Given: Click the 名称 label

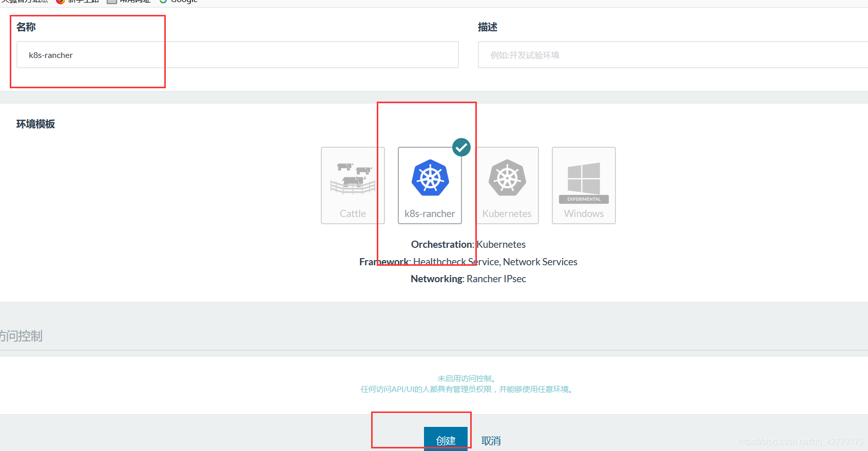Looking at the screenshot, I should [26, 27].
